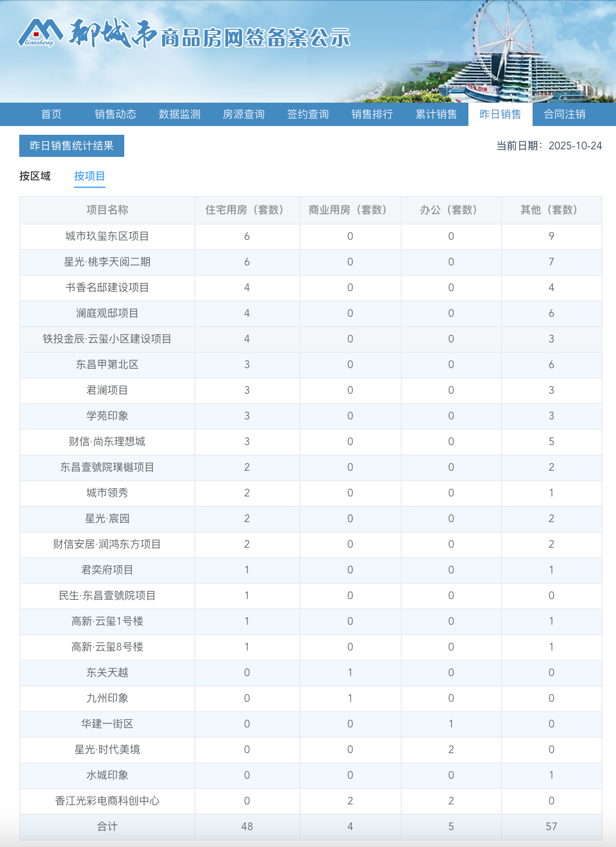Viewport: 616px width, 847px height.
Task: Open the 累计销售 navigation menu item
Action: tap(436, 114)
